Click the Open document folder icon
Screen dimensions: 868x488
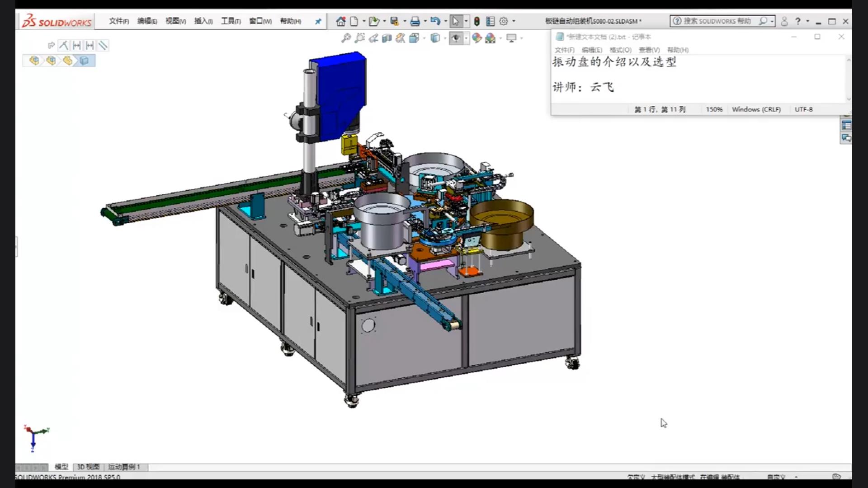pyautogui.click(x=373, y=21)
